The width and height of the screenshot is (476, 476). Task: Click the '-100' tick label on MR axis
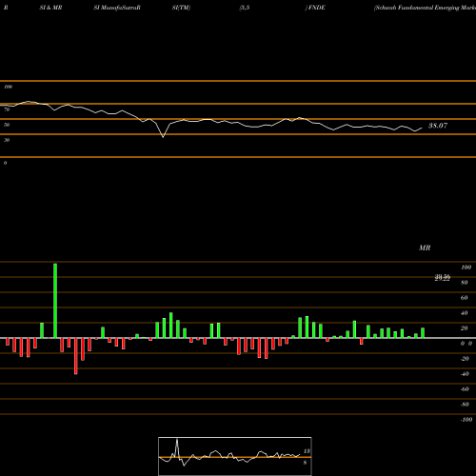pyautogui.click(x=466, y=420)
